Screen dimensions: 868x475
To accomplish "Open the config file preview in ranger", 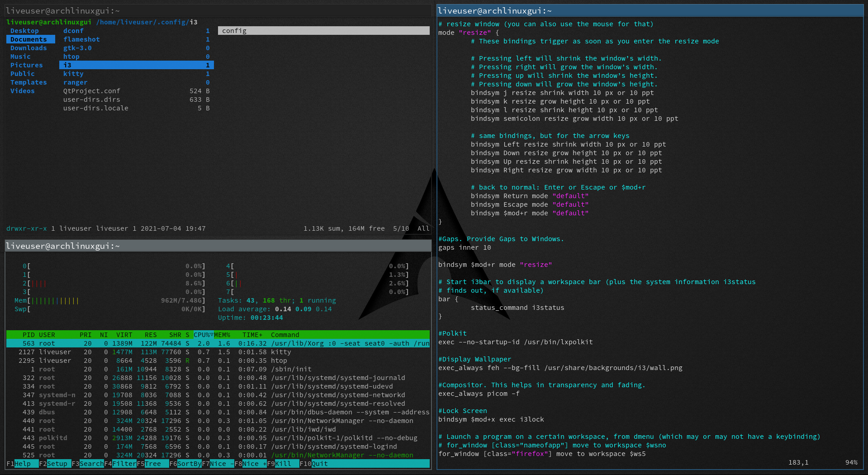I will pos(324,31).
